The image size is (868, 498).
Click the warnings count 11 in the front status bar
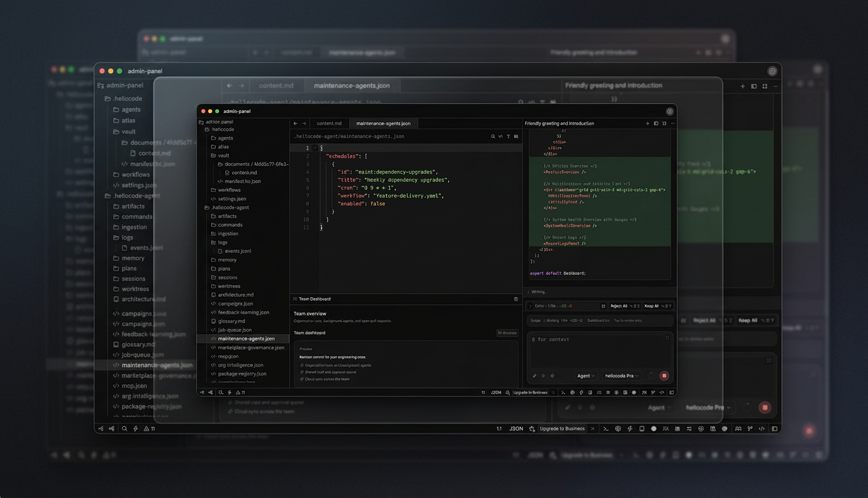[x=240, y=393]
